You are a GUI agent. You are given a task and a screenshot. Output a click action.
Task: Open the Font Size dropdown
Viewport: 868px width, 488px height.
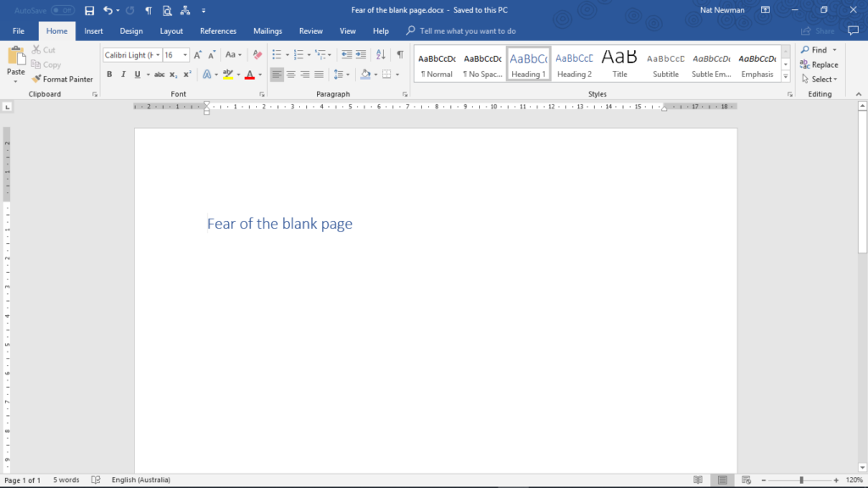tap(186, 54)
